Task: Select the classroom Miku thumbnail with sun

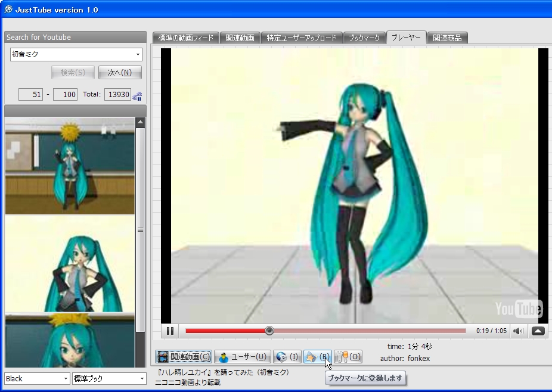Action: (70, 166)
